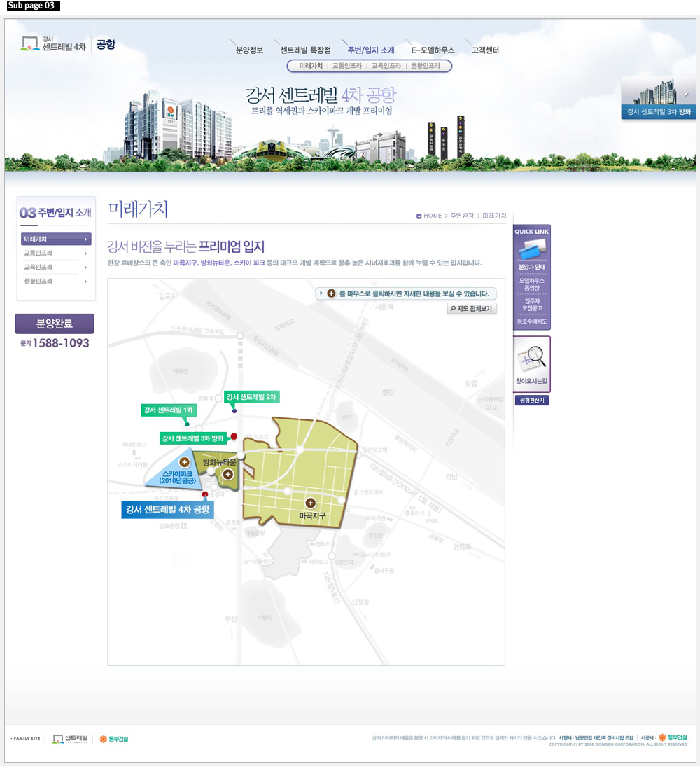Click the 강서 센트레빌 2차 map label
Image resolution: width=700 pixels, height=771 pixels.
tap(252, 397)
